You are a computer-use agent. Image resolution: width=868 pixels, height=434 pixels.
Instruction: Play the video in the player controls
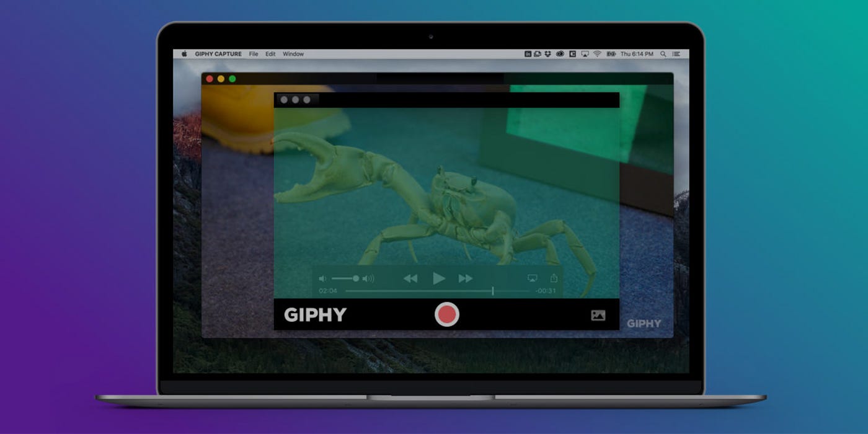coord(439,278)
